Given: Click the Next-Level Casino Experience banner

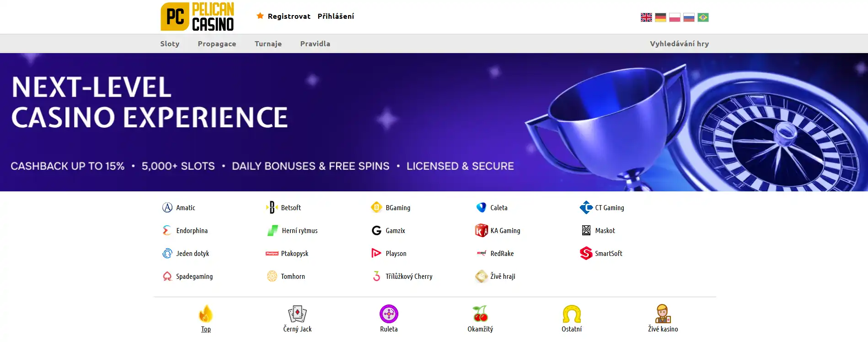Looking at the screenshot, I should click(434, 122).
